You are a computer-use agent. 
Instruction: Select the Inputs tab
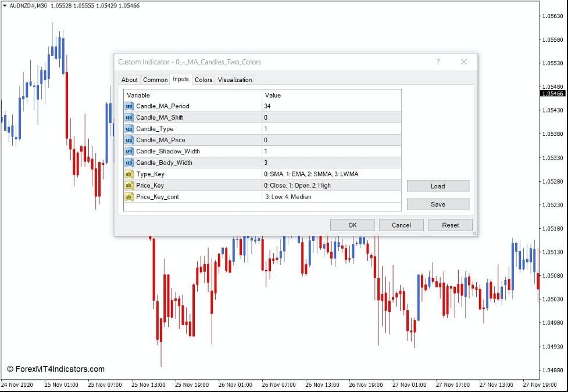pyautogui.click(x=181, y=80)
